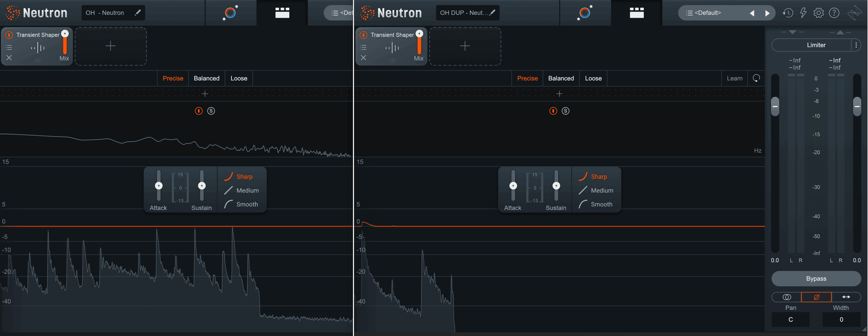Click the Attack slider in right window

click(513, 186)
